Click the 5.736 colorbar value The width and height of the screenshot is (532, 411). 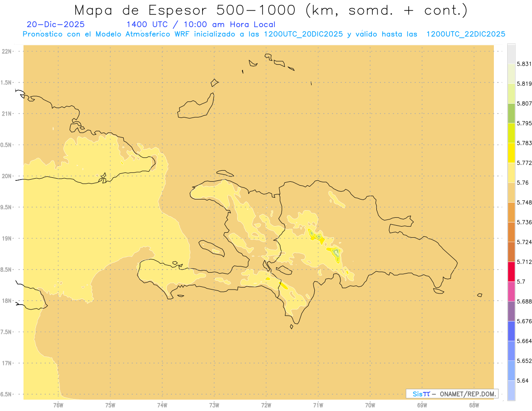[524, 222]
